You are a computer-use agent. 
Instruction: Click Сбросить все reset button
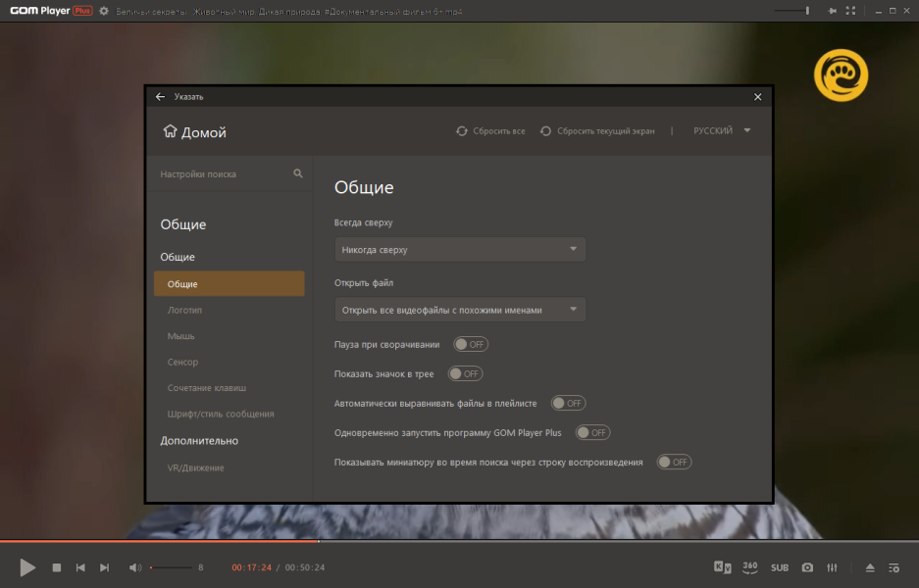tap(490, 131)
